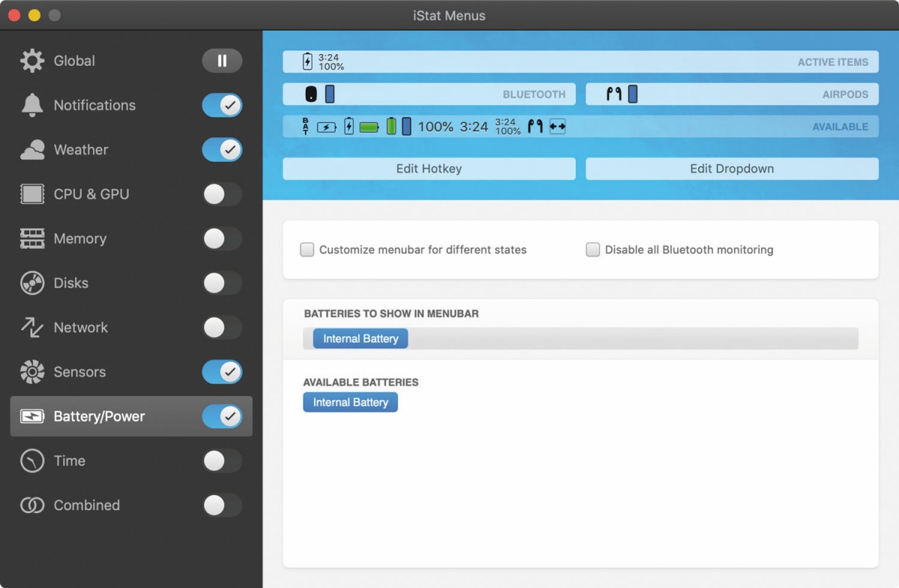This screenshot has height=588, width=899.
Task: Enable the Disks switch
Action: 222,283
